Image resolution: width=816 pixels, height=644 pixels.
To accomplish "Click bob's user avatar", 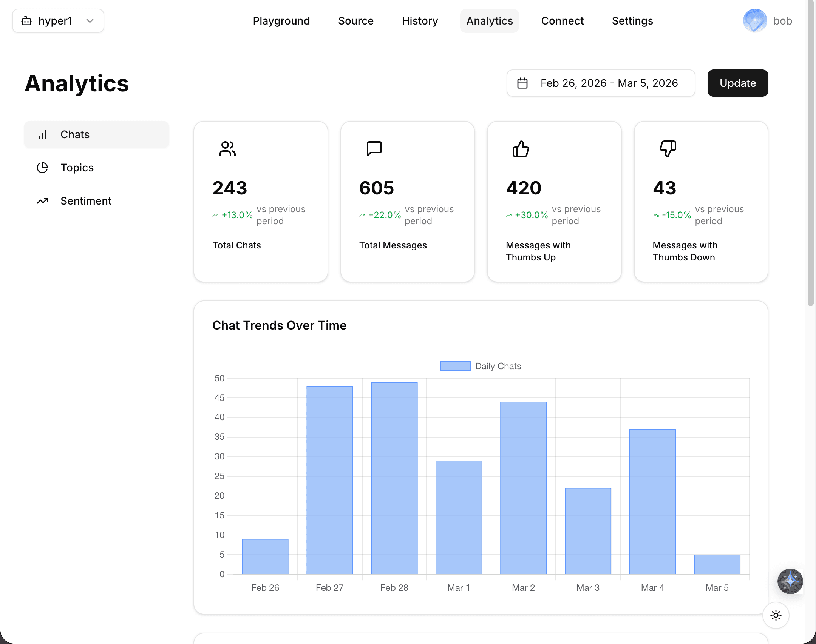I will [755, 21].
